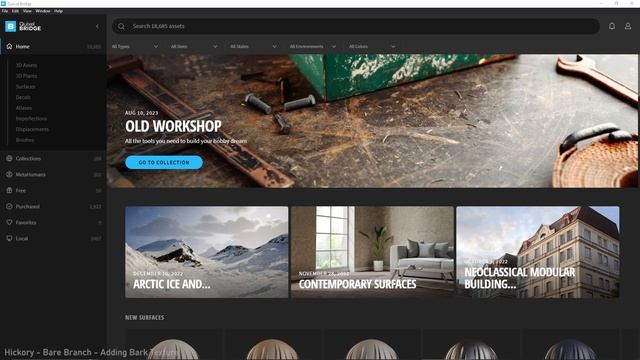Click the Local monitor icon
640x360 pixels.
tap(9, 238)
